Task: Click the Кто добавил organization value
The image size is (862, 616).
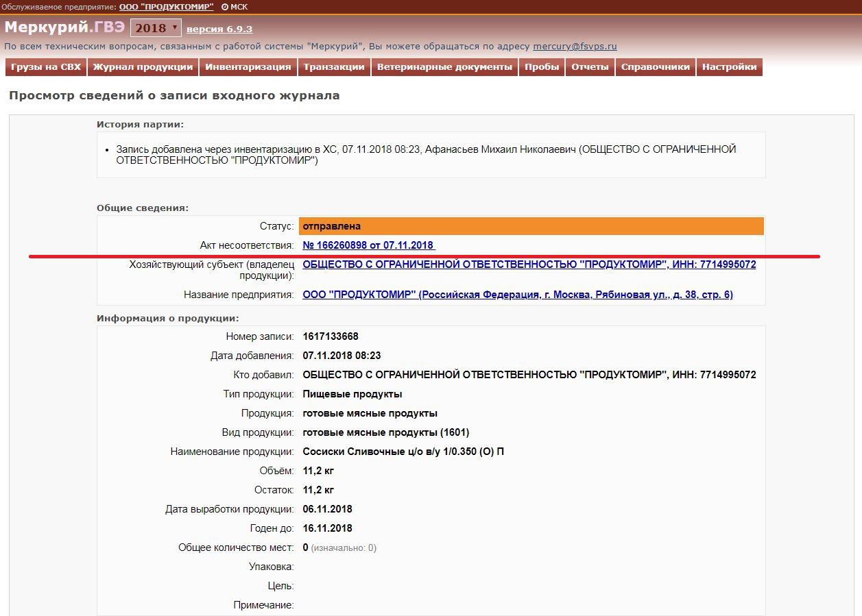Action: tap(529, 375)
